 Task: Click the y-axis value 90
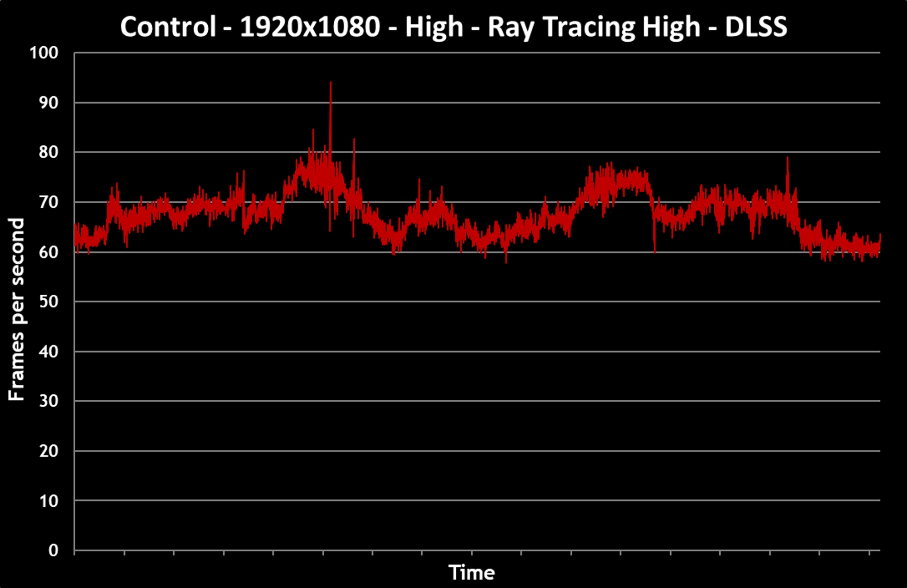click(x=49, y=103)
